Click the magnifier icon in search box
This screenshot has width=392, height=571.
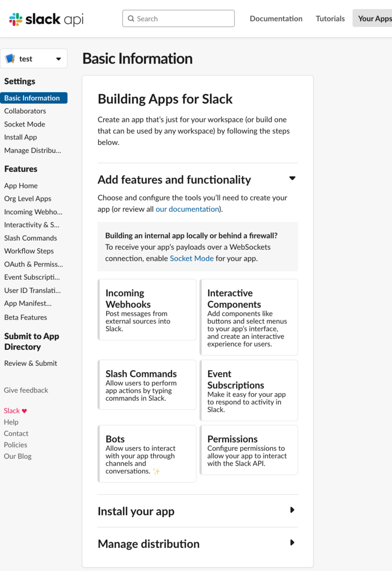coord(131,19)
